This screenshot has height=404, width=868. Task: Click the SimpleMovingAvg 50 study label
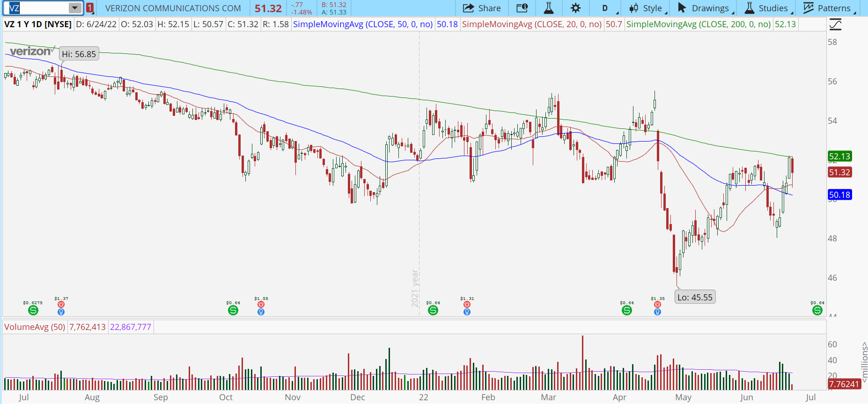coord(363,24)
